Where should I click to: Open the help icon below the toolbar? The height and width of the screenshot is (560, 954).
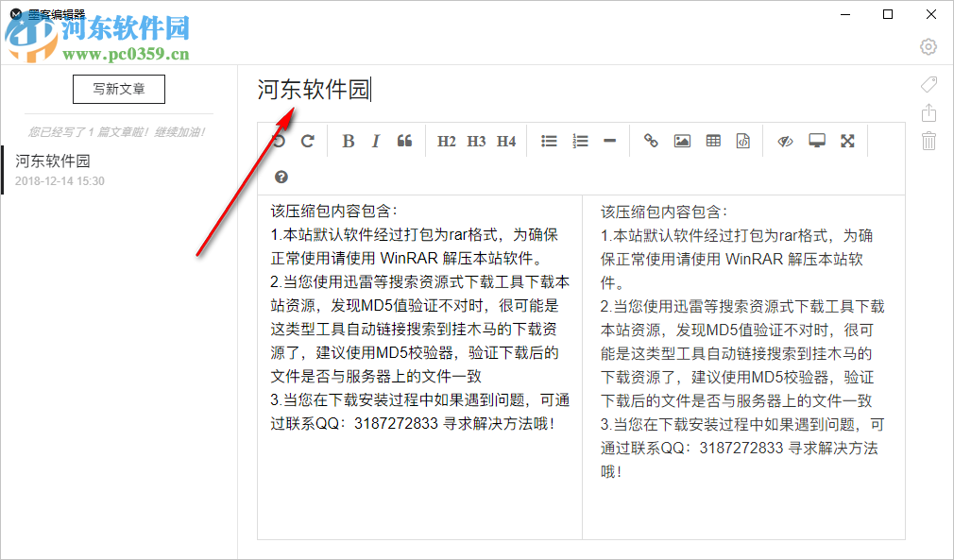[x=281, y=178]
